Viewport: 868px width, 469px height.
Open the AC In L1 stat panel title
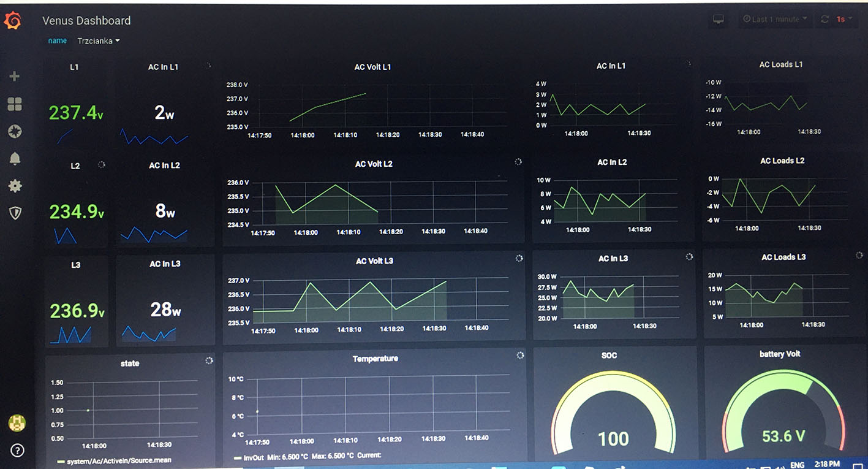[x=163, y=67]
